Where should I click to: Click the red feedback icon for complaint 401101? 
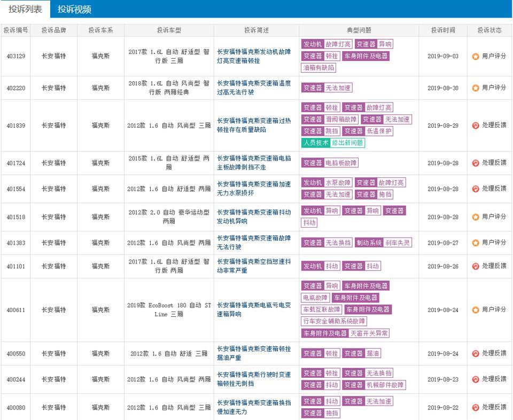coord(476,266)
